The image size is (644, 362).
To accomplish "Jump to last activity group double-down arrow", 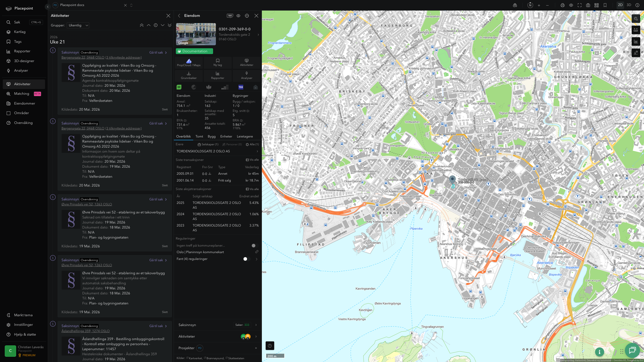I will click(170, 25).
